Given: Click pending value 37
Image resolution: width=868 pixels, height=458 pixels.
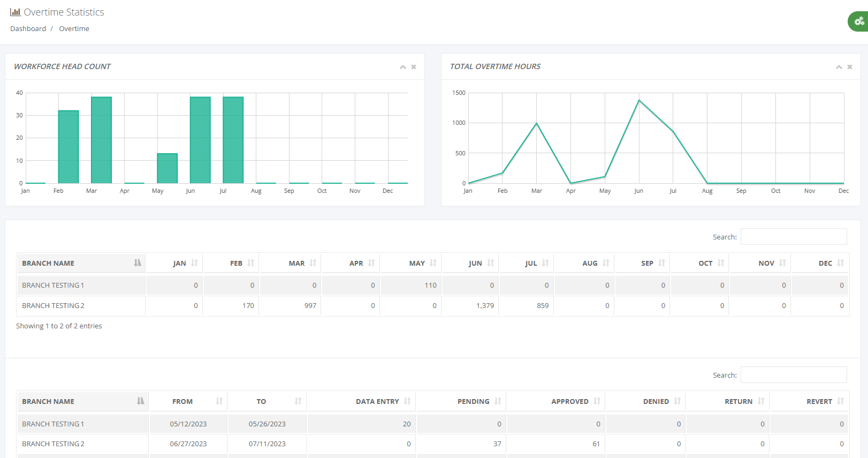Looking at the screenshot, I should click(497, 444).
